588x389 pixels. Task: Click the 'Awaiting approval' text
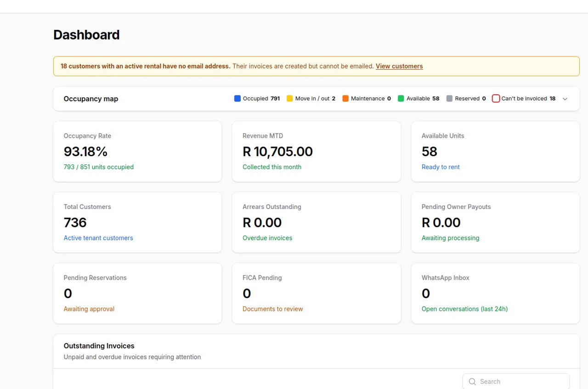point(89,309)
